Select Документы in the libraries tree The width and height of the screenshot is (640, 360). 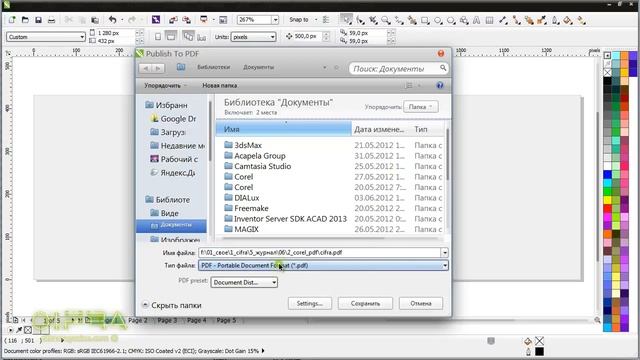point(171,225)
